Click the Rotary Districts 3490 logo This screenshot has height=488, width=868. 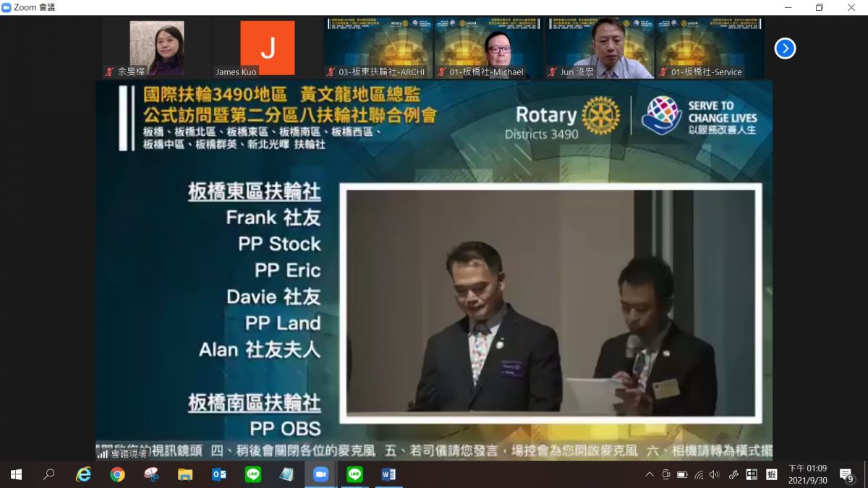[x=563, y=119]
